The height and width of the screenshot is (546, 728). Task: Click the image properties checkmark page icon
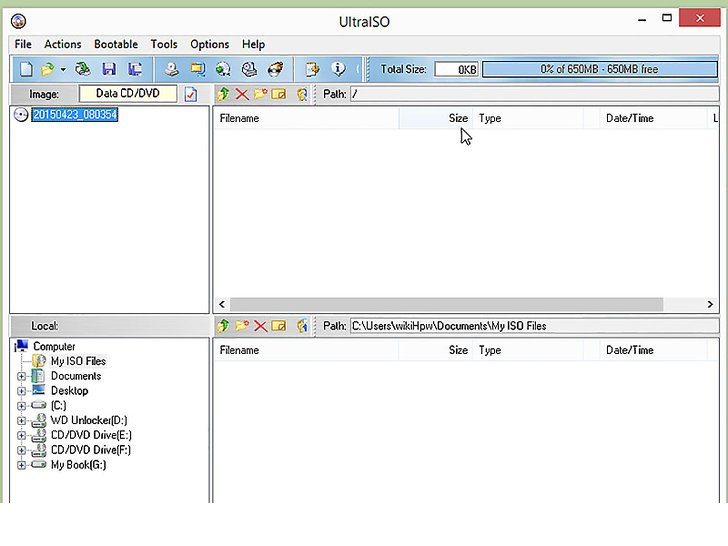click(x=190, y=94)
